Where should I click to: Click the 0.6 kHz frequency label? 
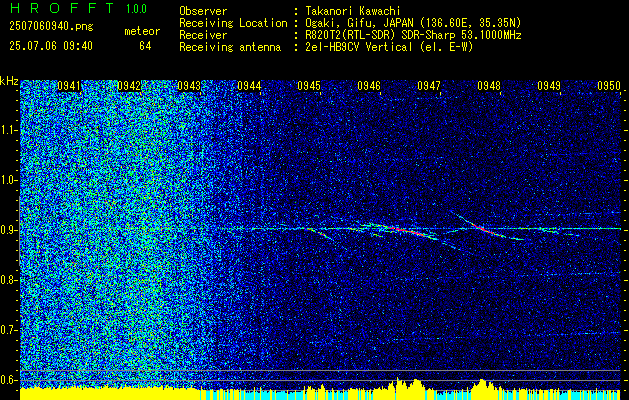coord(8,380)
